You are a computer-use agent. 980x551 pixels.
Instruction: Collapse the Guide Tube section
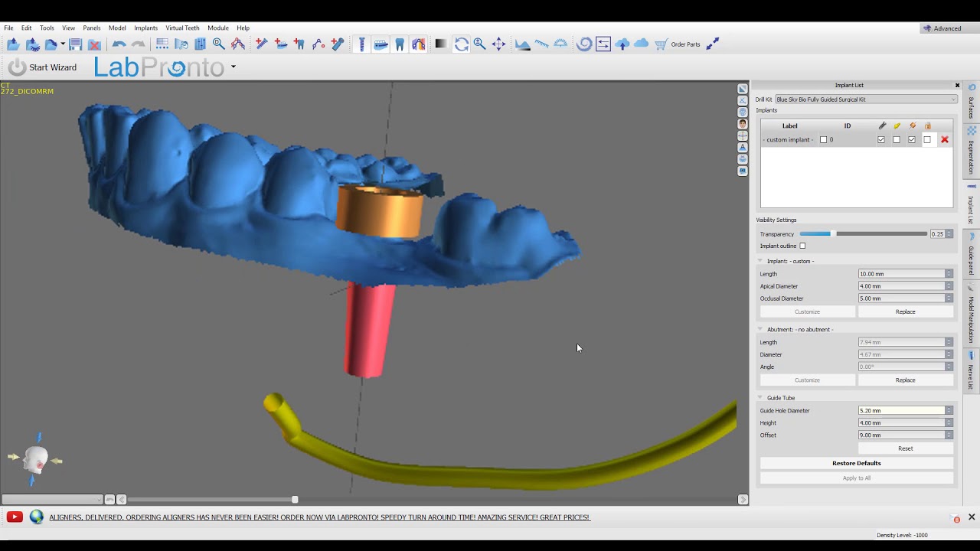pyautogui.click(x=761, y=398)
